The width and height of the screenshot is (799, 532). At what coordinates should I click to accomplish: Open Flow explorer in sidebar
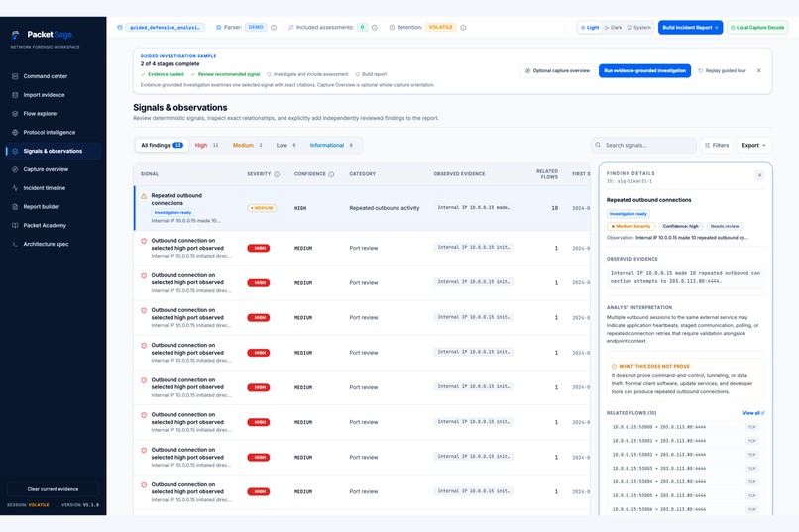53,114
